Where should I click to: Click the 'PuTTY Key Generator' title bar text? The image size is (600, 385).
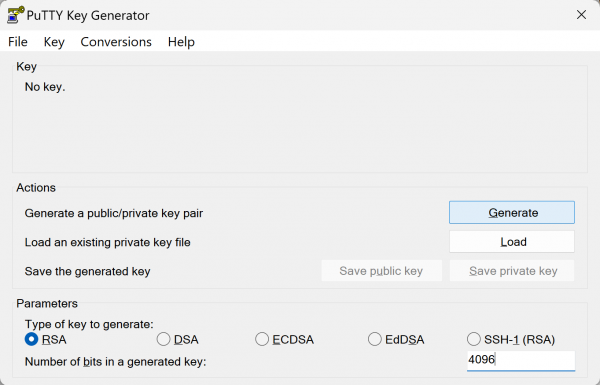[88, 15]
